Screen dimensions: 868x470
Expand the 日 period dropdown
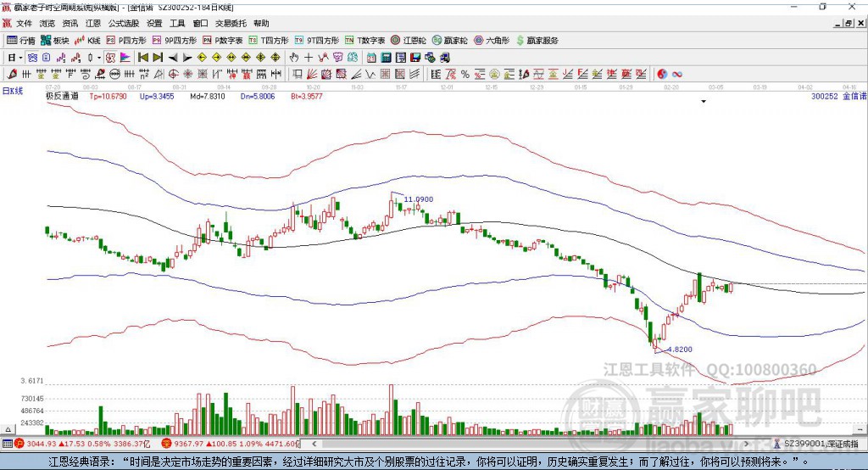(20, 58)
